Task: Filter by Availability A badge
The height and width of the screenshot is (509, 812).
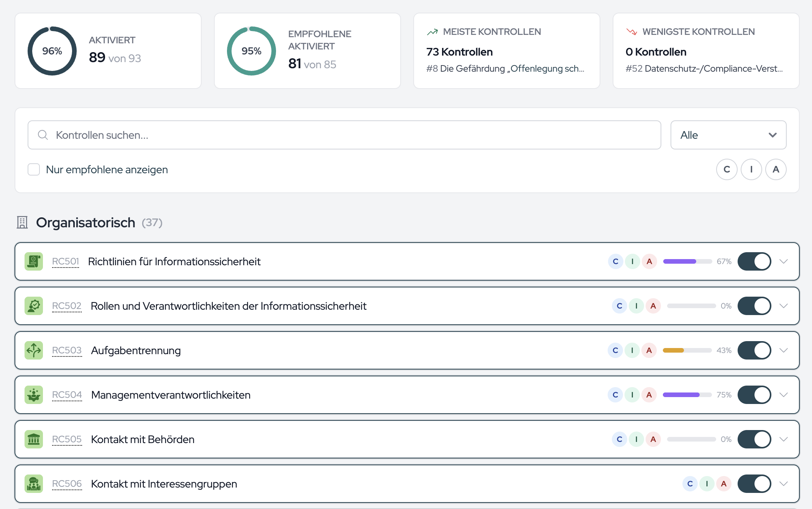Action: click(x=776, y=169)
